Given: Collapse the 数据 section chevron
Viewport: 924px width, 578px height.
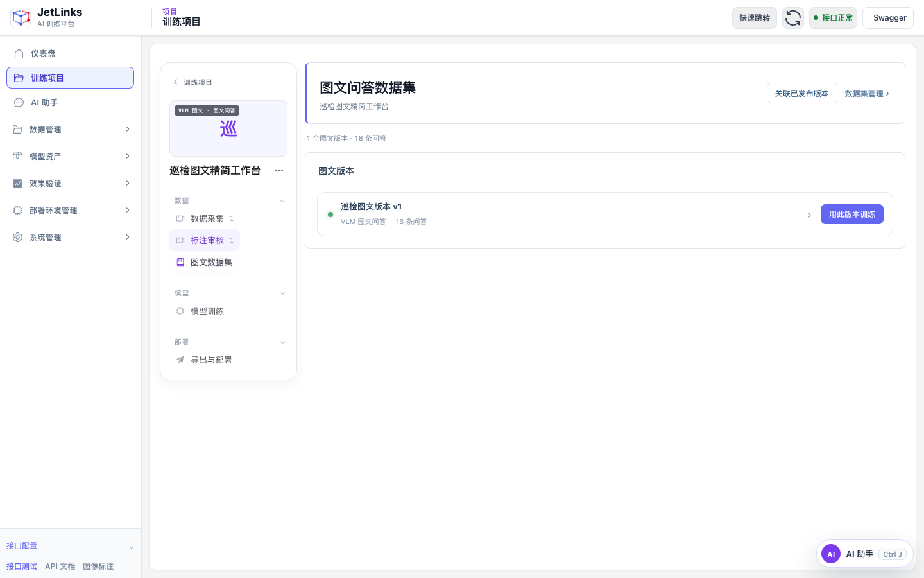Looking at the screenshot, I should tap(282, 201).
